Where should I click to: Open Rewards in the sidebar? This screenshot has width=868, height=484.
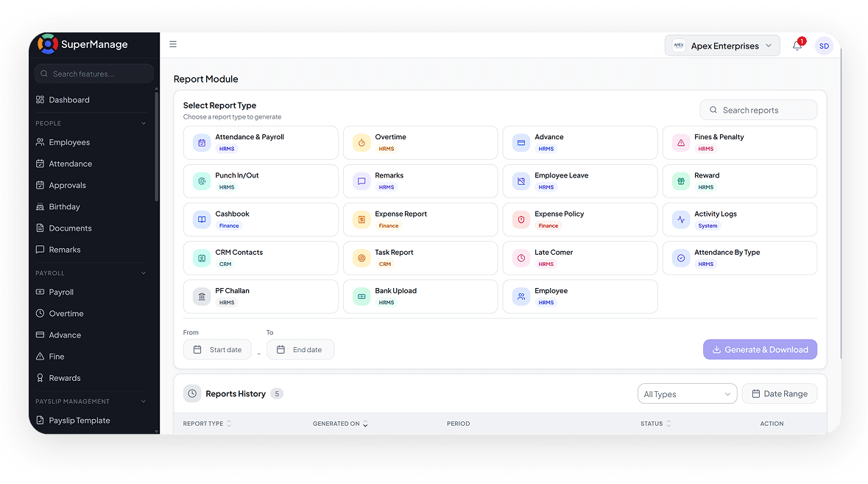pyautogui.click(x=58, y=378)
